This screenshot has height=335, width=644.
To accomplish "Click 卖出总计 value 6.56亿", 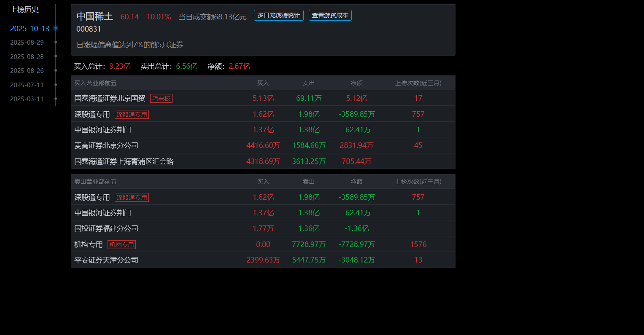I will tap(186, 66).
